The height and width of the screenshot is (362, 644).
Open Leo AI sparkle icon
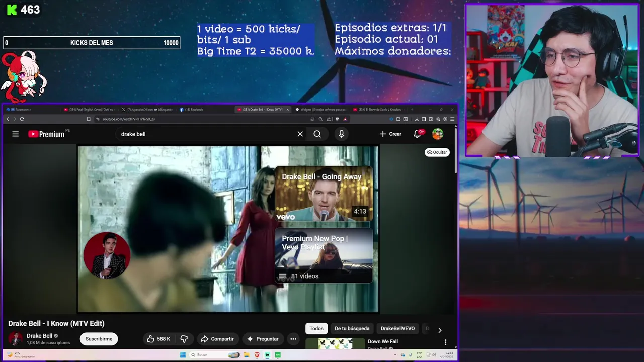[438, 119]
